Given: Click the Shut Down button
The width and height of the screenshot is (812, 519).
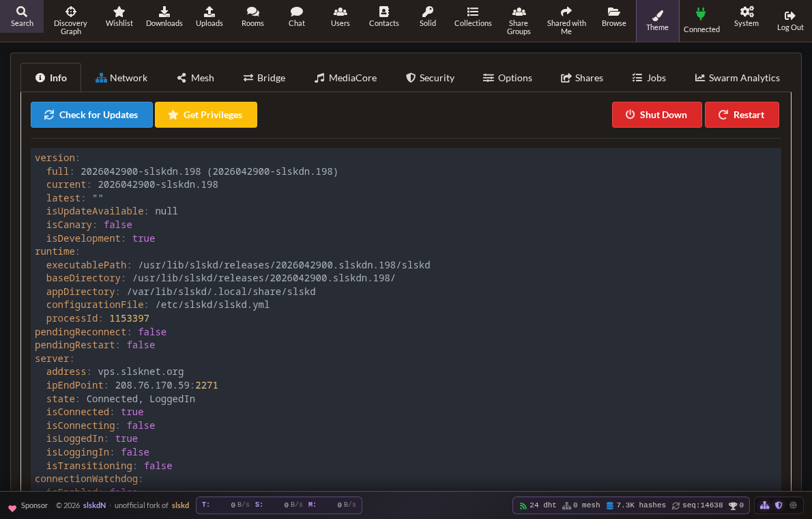Looking at the screenshot, I should tap(656, 115).
